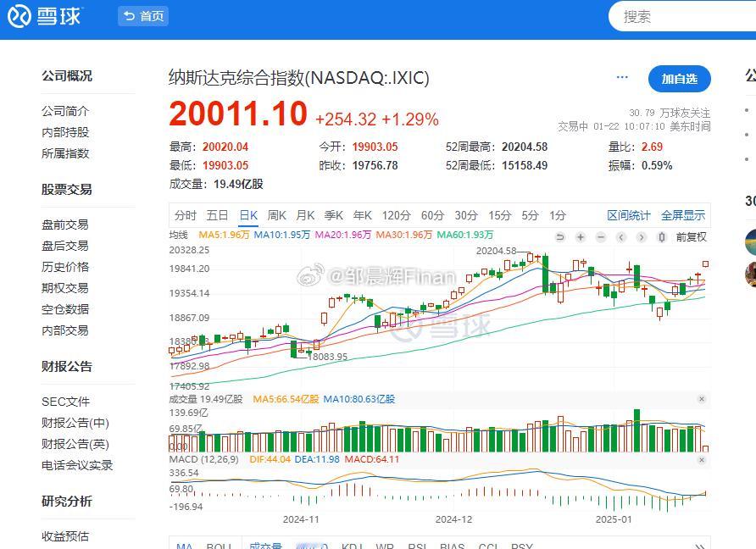Switch to the 分时 intraday tab
This screenshot has width=756, height=549.
pyautogui.click(x=185, y=215)
